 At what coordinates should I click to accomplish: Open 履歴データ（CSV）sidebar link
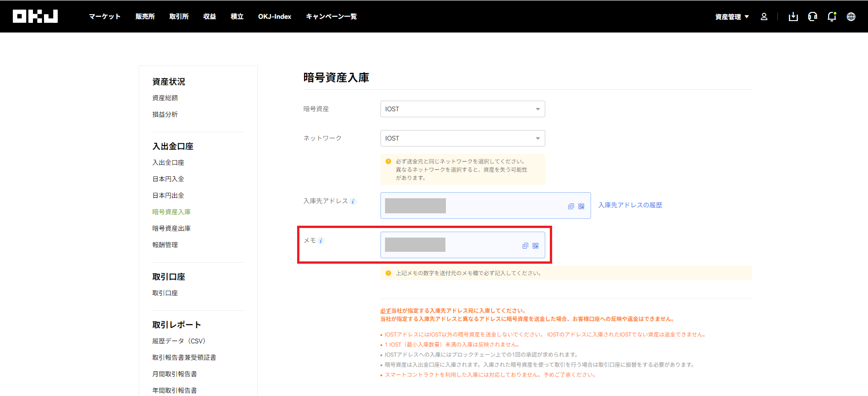tap(179, 341)
